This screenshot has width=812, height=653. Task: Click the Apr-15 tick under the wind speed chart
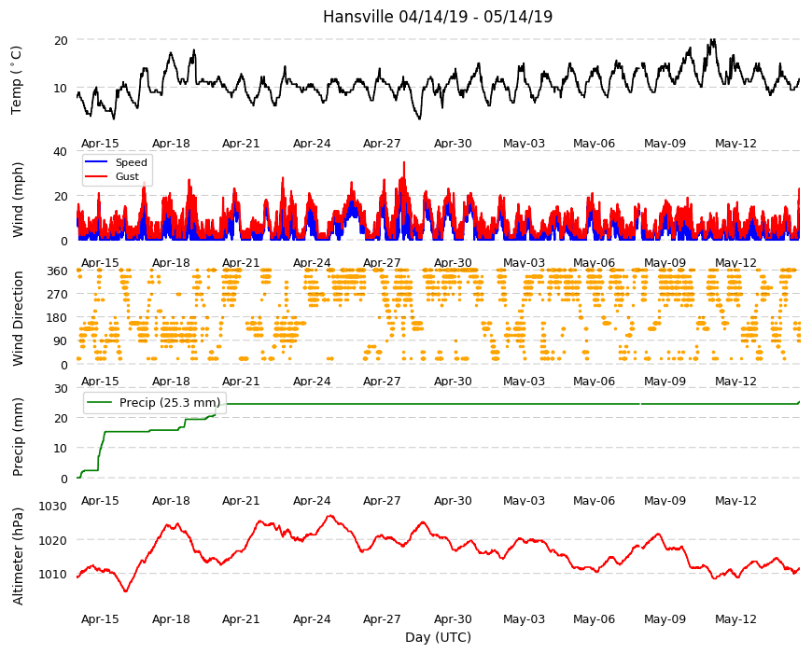100,262
